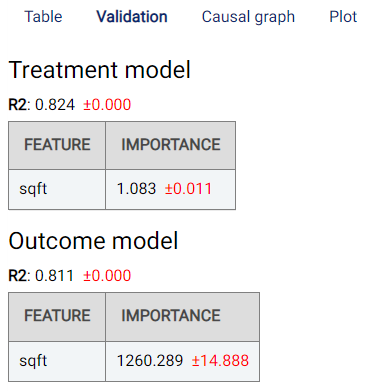The width and height of the screenshot is (367, 391).
Task: Select sqft cell in Treatment model table
Action: pyautogui.click(x=57, y=189)
